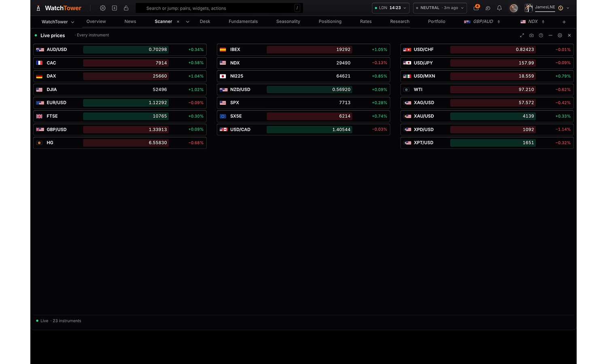
Task: Click the gold badge icon beside JamesLNE
Action: 560,8
